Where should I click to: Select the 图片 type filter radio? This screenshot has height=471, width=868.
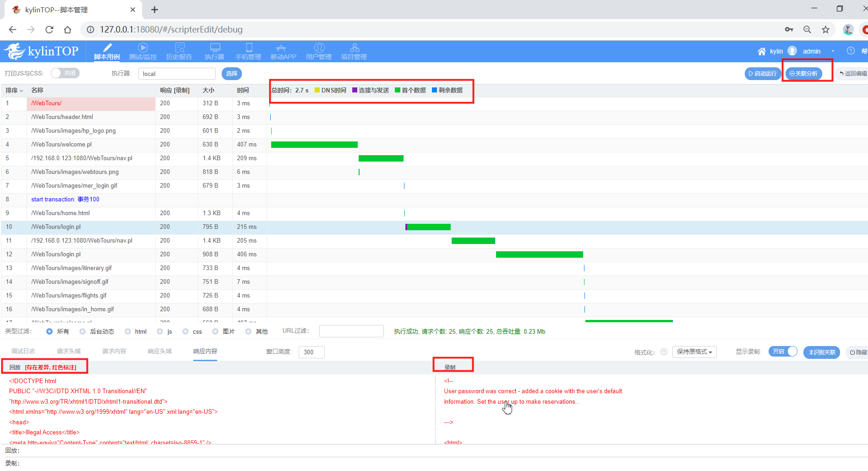[215, 331]
